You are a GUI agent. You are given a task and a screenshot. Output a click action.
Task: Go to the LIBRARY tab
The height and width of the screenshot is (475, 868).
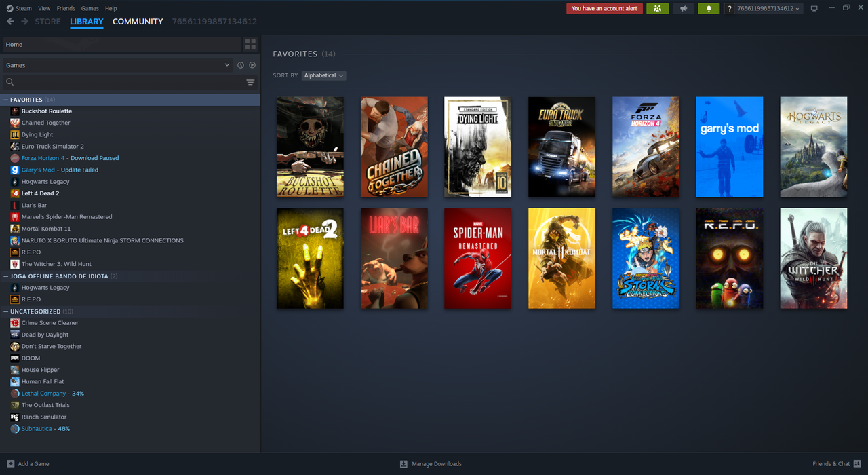point(87,22)
